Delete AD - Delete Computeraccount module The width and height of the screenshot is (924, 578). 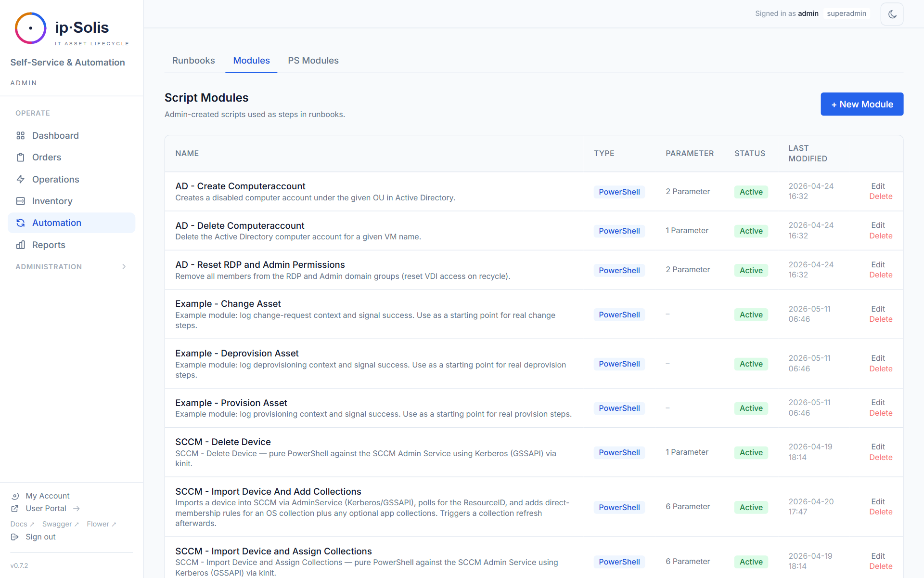click(x=881, y=236)
